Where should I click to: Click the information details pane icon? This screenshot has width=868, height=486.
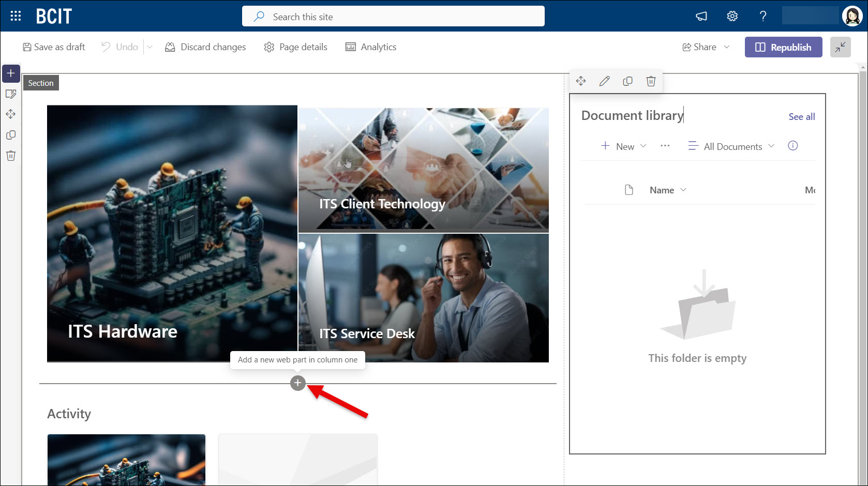click(792, 146)
